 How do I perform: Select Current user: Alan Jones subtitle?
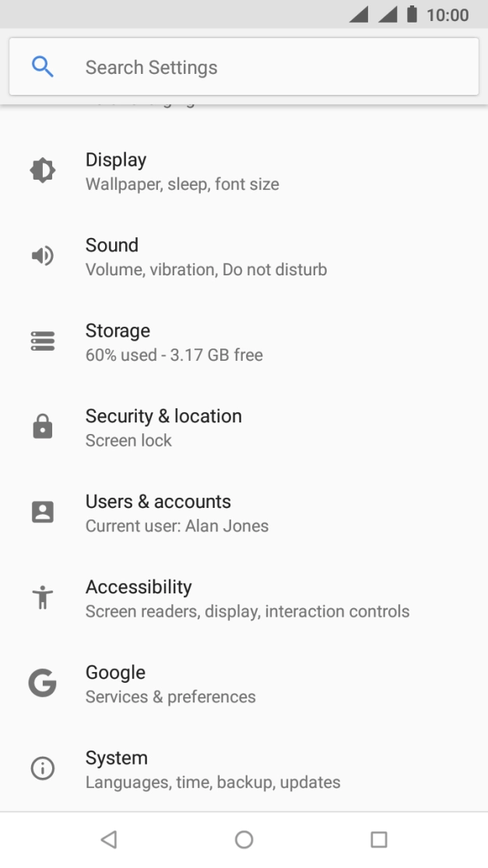coord(177,527)
